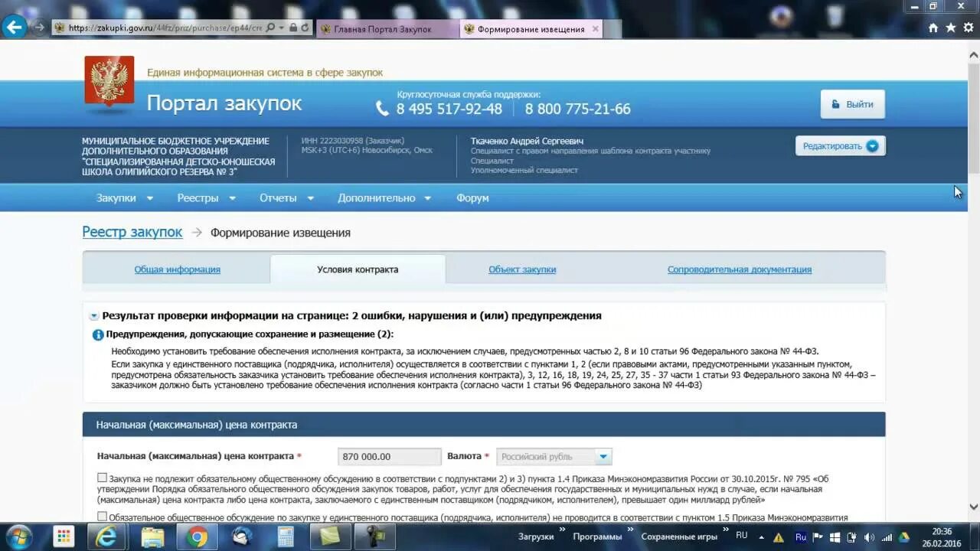The height and width of the screenshot is (551, 980).
Task: Follow the Реестр закупок breadcrumb link
Action: tap(132, 232)
